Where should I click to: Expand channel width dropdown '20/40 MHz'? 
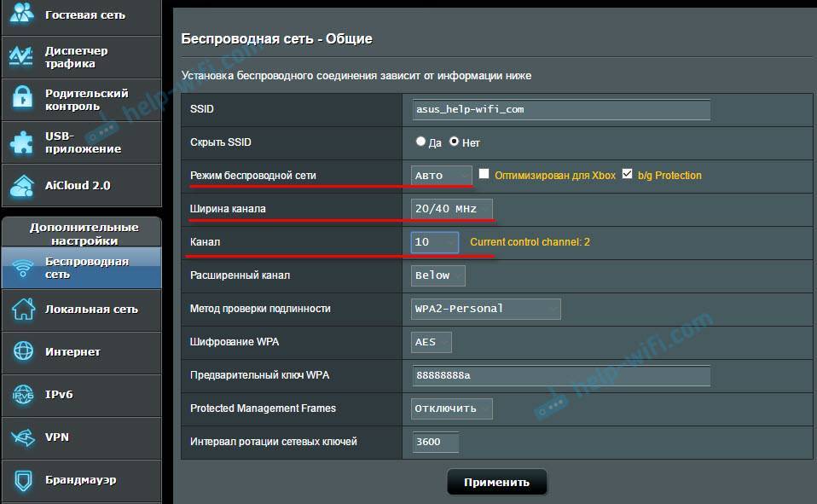[x=451, y=209]
